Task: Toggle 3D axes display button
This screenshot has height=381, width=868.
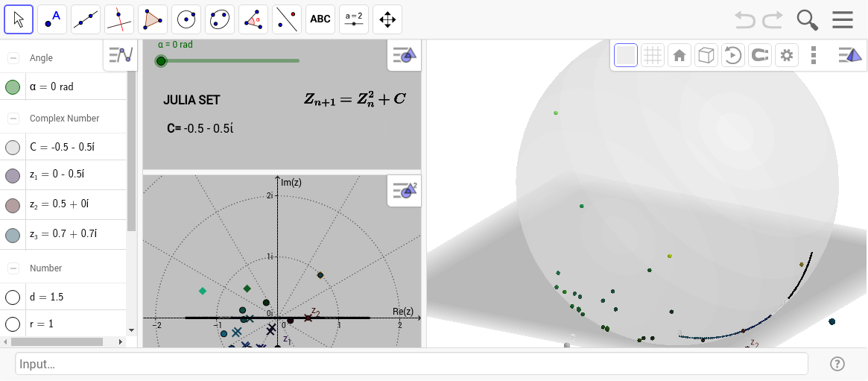Action: pos(626,55)
